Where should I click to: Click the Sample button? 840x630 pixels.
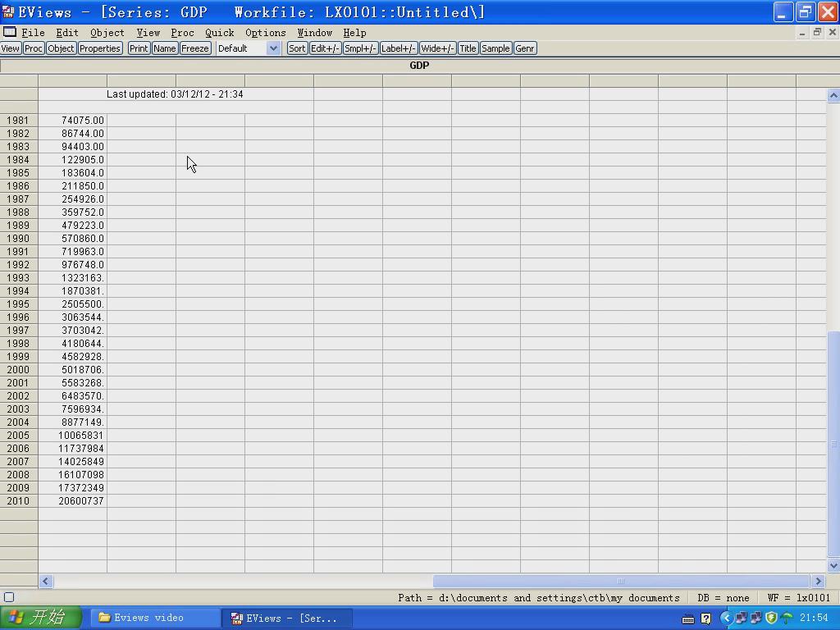point(495,48)
